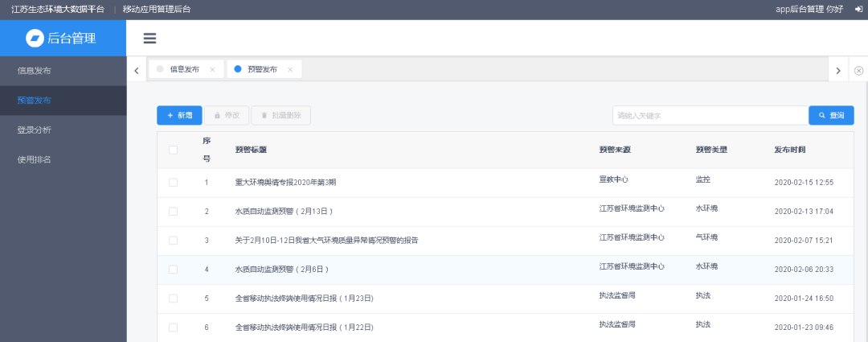Open 信息发布 in the sidebar
Screen dimensions: 868x342
tap(35, 71)
